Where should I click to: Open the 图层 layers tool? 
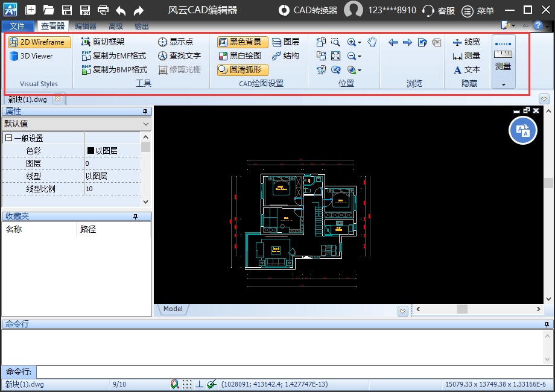click(x=285, y=42)
